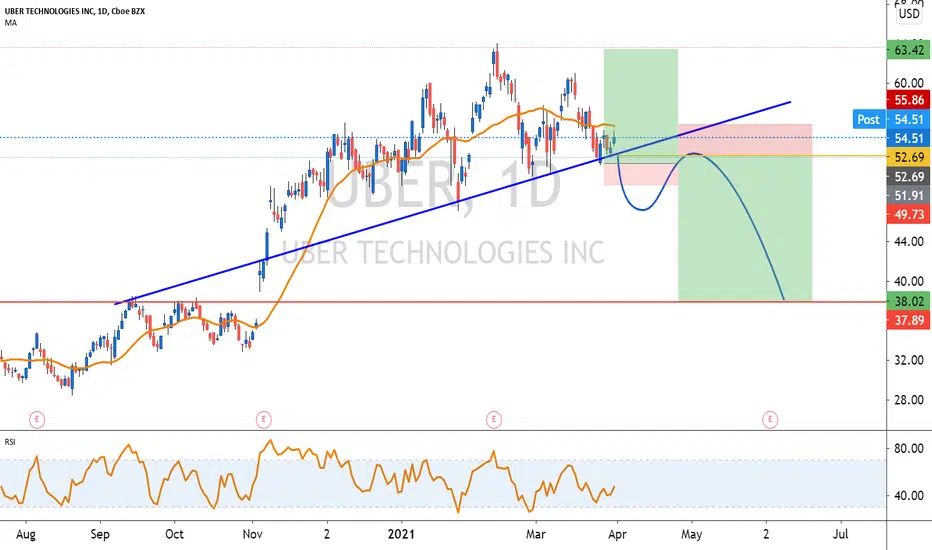Click the 'Sep' time axis label
This screenshot has height=550, width=932.
[x=100, y=535]
